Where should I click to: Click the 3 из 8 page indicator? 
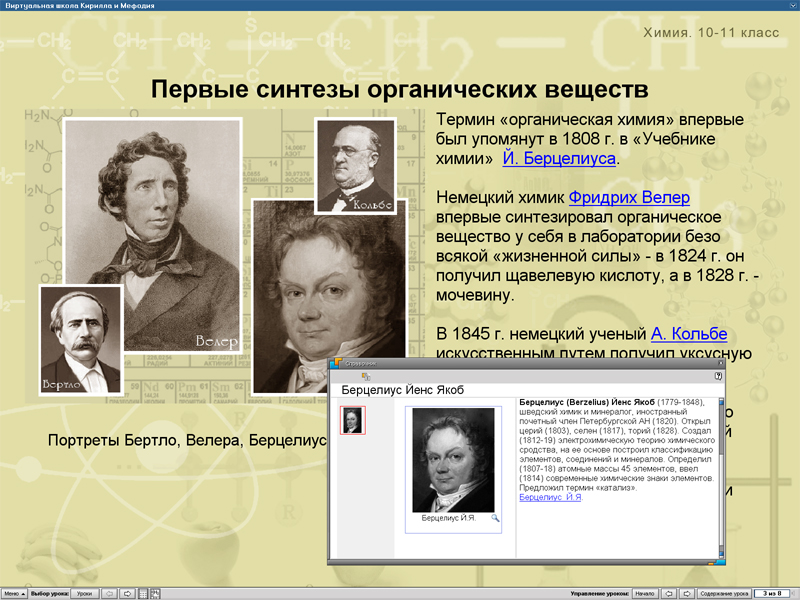point(771,592)
